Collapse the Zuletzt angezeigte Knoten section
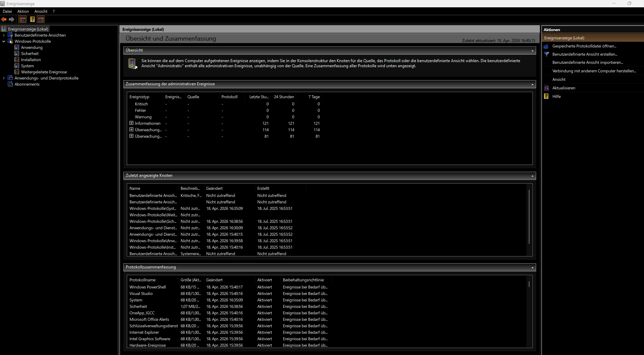The width and height of the screenshot is (644, 355). (532, 176)
